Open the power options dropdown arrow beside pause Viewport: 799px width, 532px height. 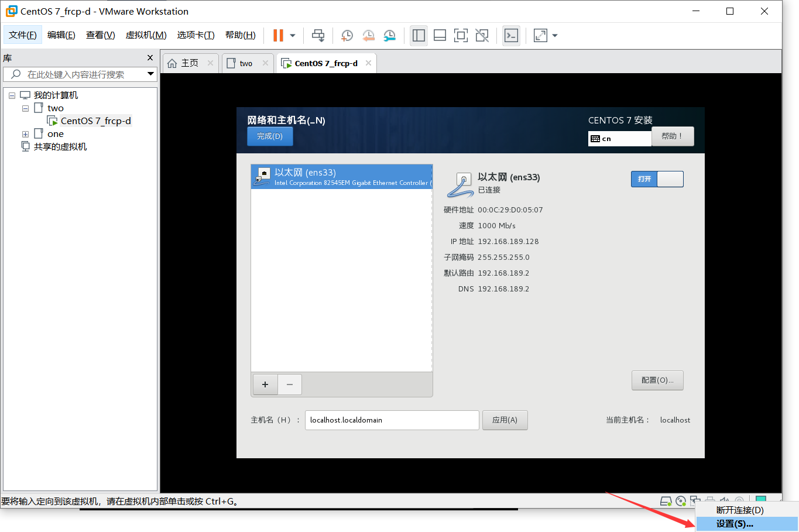(293, 36)
